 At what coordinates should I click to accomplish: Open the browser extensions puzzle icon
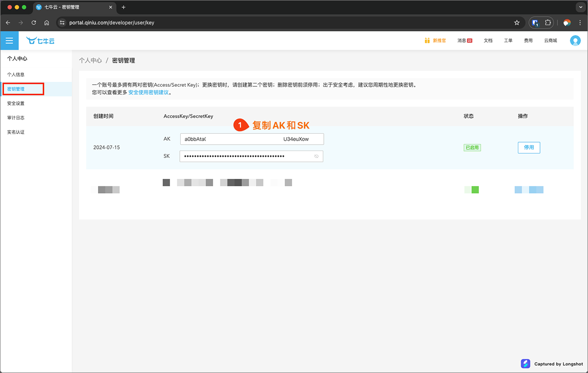tap(549, 23)
